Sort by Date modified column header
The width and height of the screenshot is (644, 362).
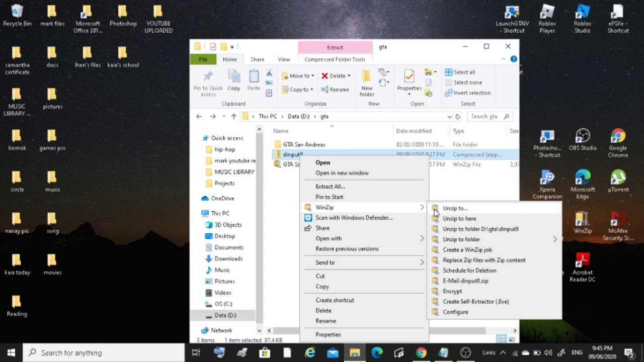(414, 131)
